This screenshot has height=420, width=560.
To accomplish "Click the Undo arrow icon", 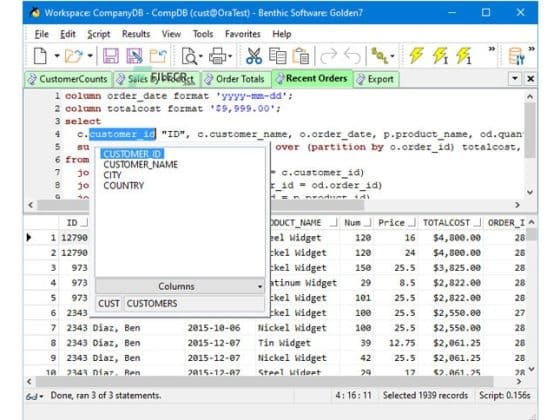I will tap(352, 56).
